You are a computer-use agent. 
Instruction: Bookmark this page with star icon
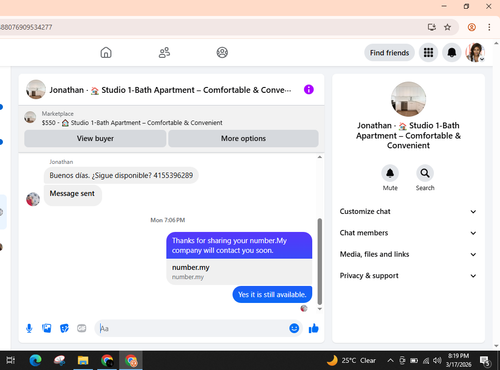pos(447,27)
